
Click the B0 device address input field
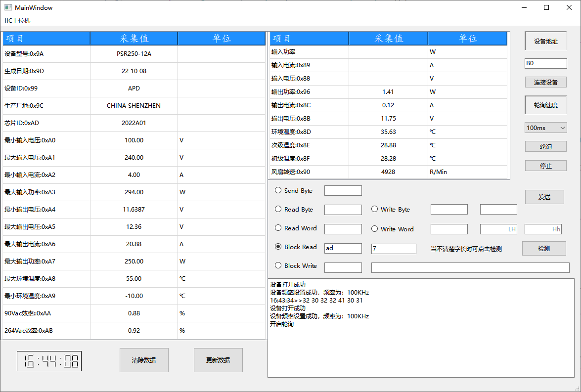(545, 63)
